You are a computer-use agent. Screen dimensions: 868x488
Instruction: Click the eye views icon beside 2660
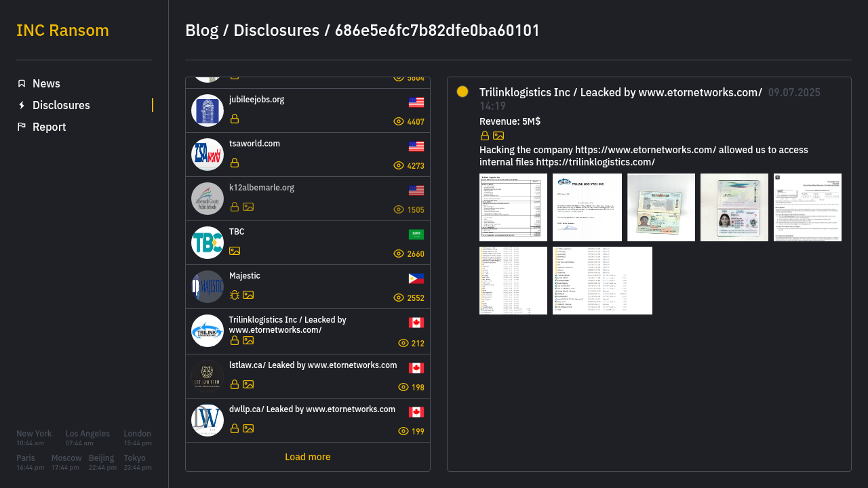click(x=399, y=254)
